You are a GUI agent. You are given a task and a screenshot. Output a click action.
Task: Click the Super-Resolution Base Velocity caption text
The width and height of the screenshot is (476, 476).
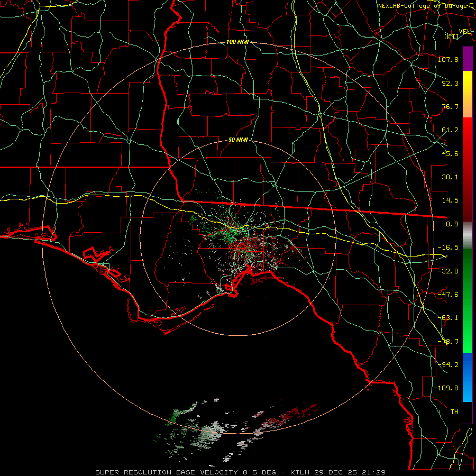241,472
